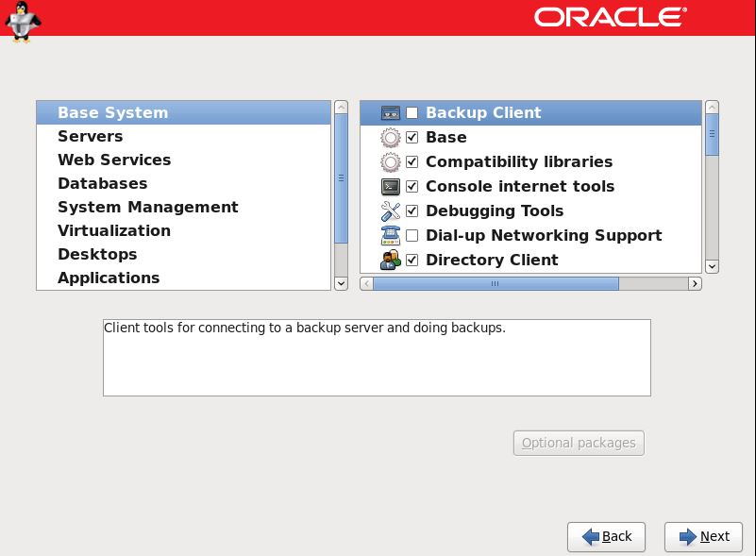Click the telephone icon for Dial-up Networking Support
Screen dimensions: 756x556
click(x=390, y=235)
